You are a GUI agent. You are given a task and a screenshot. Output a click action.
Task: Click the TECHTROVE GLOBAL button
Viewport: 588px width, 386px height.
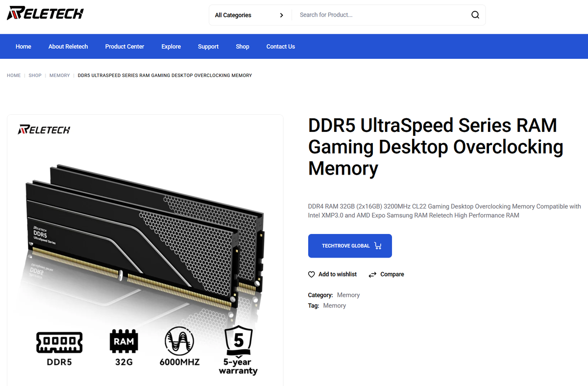pyautogui.click(x=350, y=246)
